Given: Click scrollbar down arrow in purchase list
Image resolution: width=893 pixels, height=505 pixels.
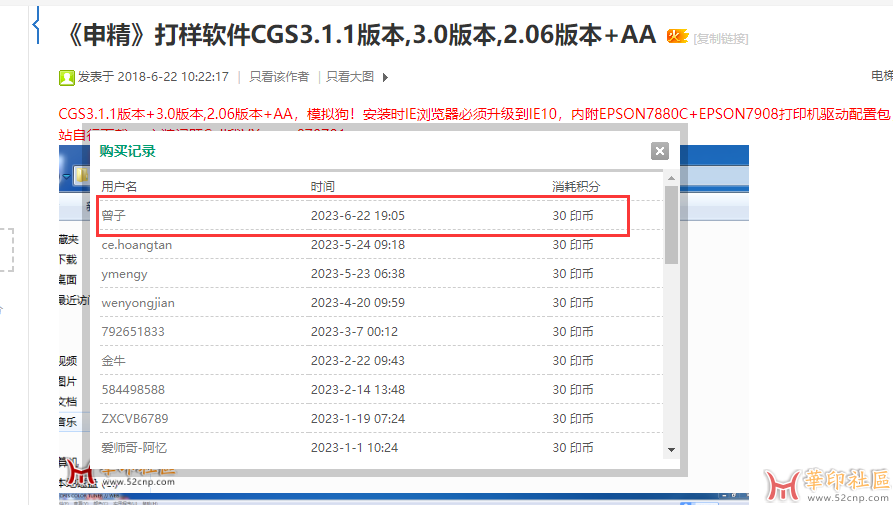Looking at the screenshot, I should (x=671, y=450).
